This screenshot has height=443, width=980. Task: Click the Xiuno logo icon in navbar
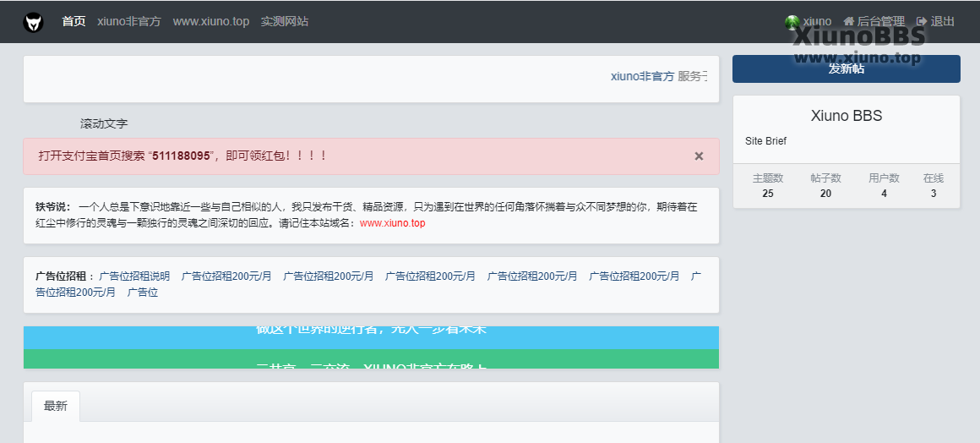pos(33,22)
